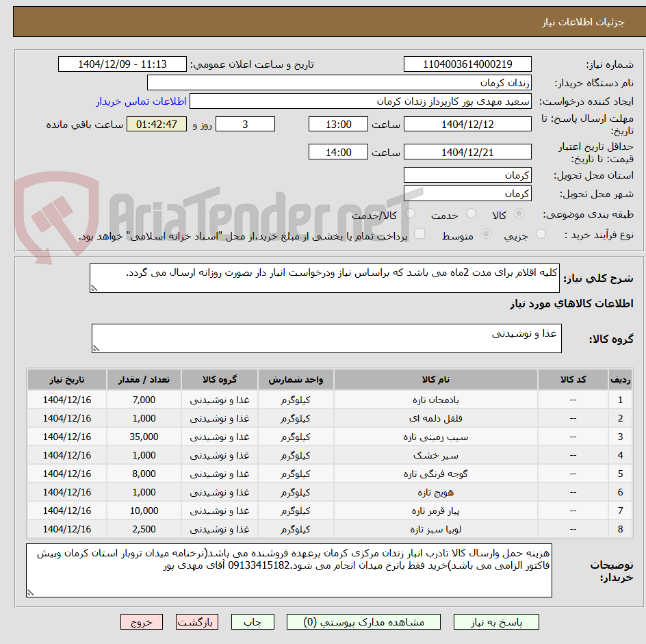
Task: Click the واحد شمارش column header
Action: (296, 379)
